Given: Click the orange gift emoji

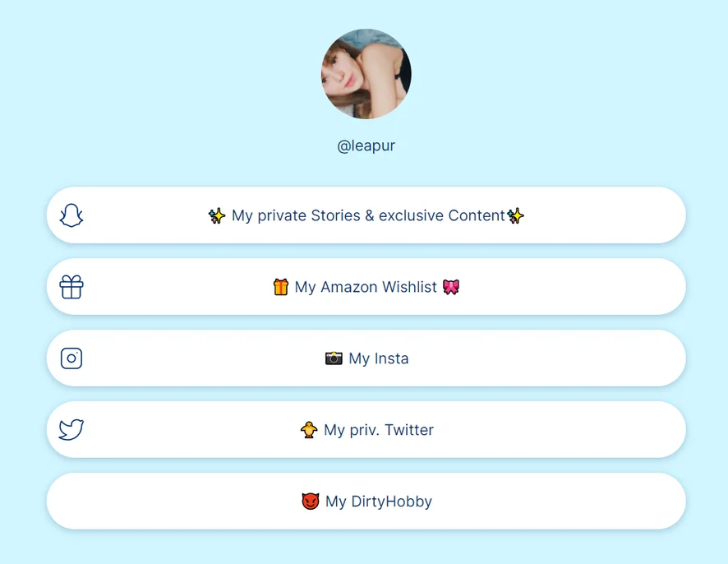Looking at the screenshot, I should click(281, 287).
